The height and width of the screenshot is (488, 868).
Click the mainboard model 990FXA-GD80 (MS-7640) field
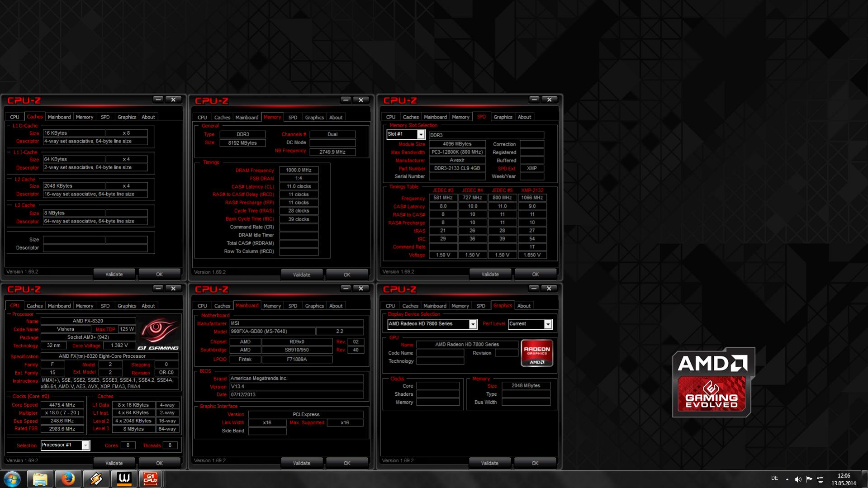[x=272, y=332]
